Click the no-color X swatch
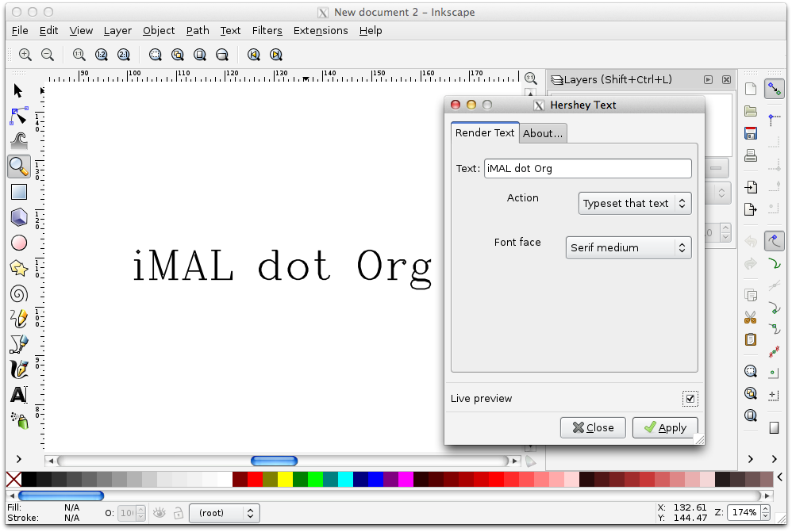Image resolution: width=792 pixels, height=532 pixels. tap(13, 480)
